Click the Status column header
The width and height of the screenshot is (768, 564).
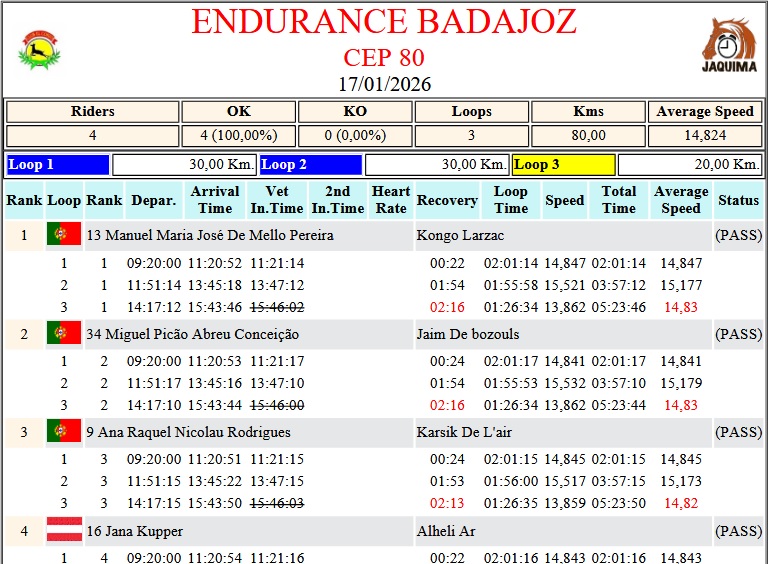point(738,200)
